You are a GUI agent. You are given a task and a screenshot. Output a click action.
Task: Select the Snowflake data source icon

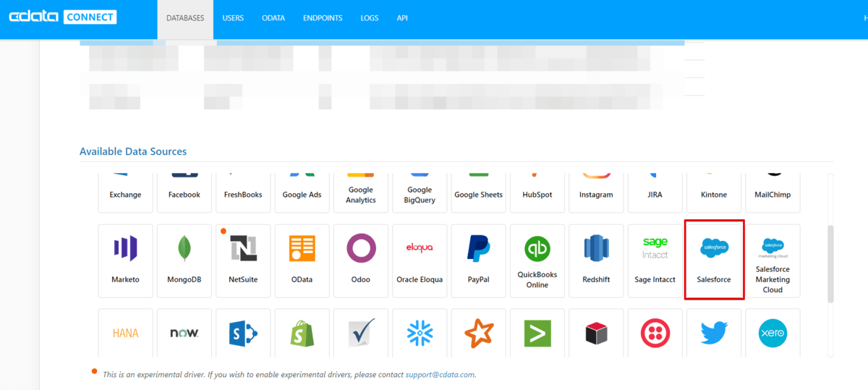click(420, 333)
